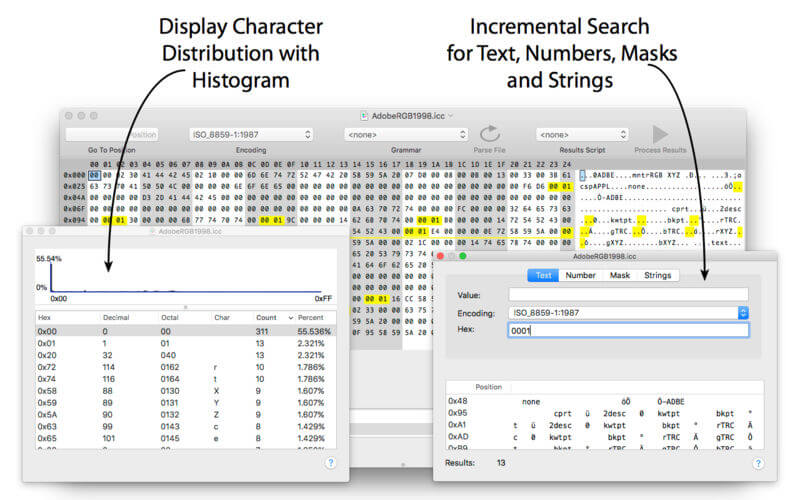Open the Results Script dropdown
The image size is (800, 500).
click(582, 135)
